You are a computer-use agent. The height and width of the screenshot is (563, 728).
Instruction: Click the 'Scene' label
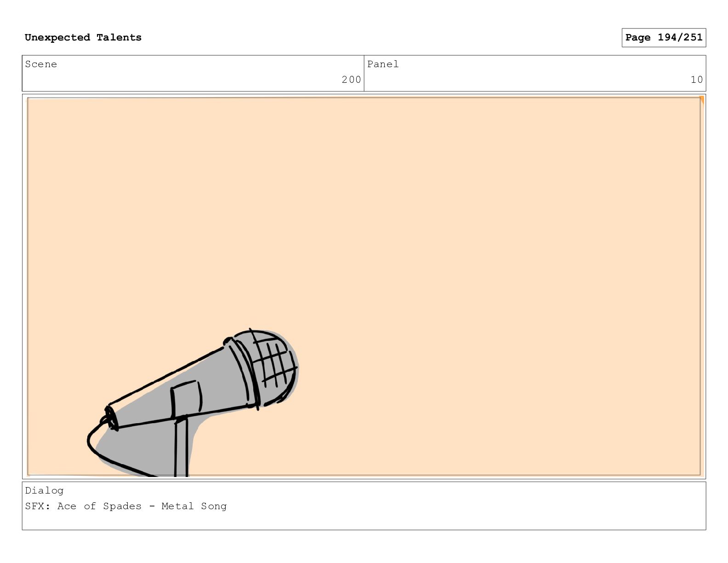[41, 64]
